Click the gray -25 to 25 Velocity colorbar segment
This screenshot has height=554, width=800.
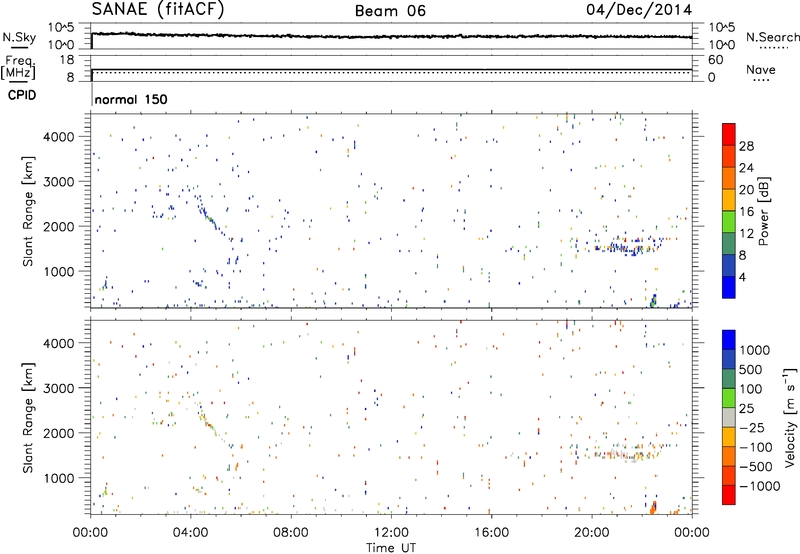click(729, 417)
